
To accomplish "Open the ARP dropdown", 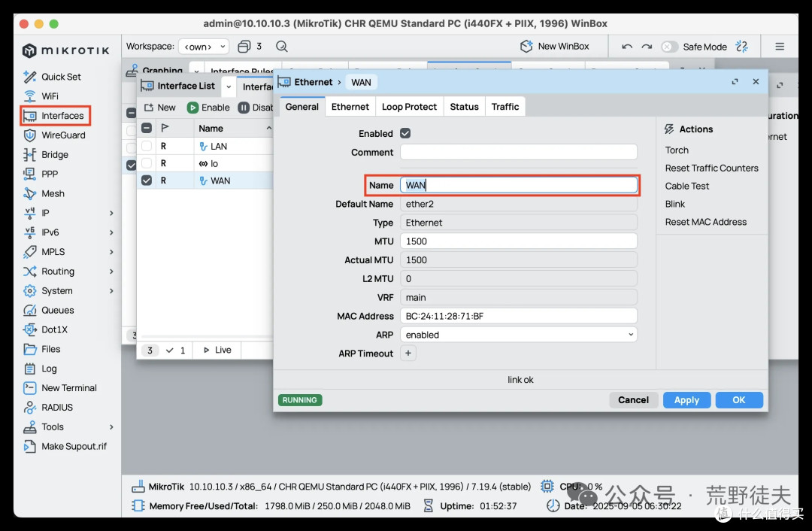I will point(518,335).
